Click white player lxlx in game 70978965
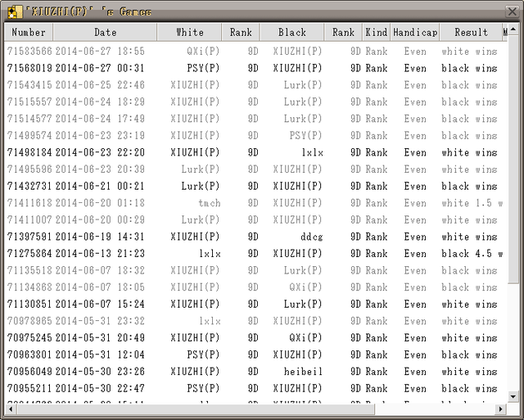 coord(210,321)
